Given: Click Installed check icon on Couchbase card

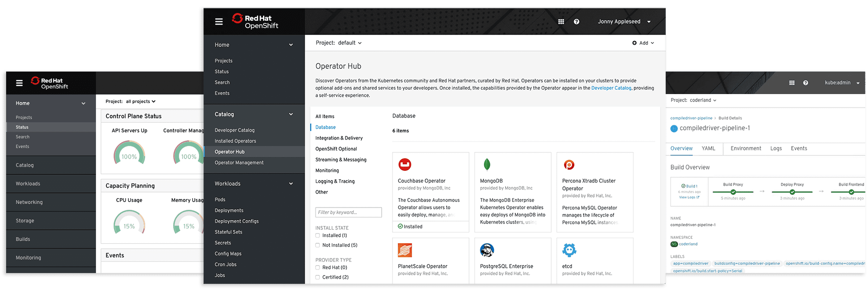Looking at the screenshot, I should [401, 226].
